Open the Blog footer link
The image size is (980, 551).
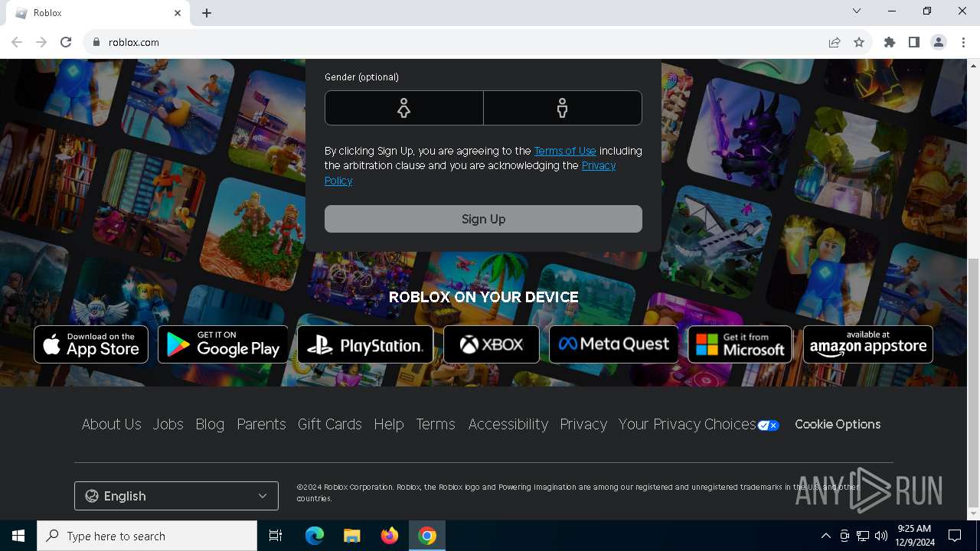[x=210, y=424]
